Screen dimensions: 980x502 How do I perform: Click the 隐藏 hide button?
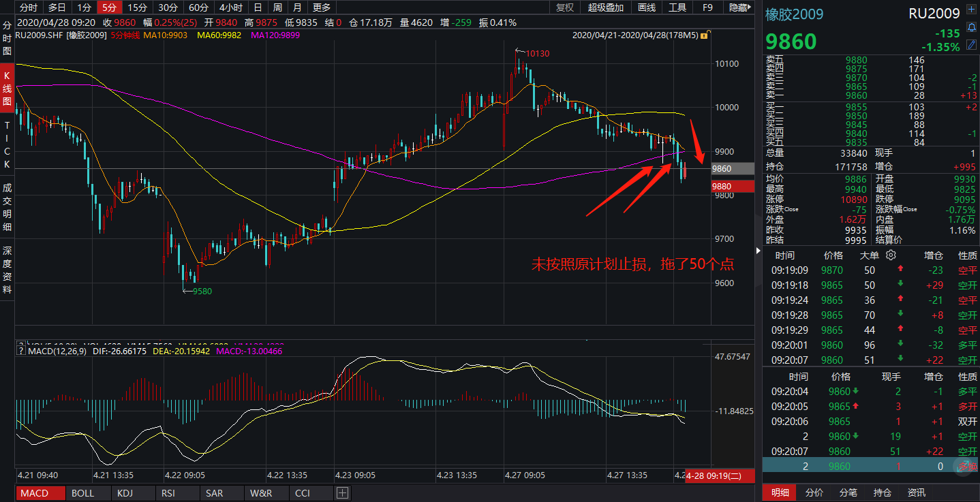739,7
